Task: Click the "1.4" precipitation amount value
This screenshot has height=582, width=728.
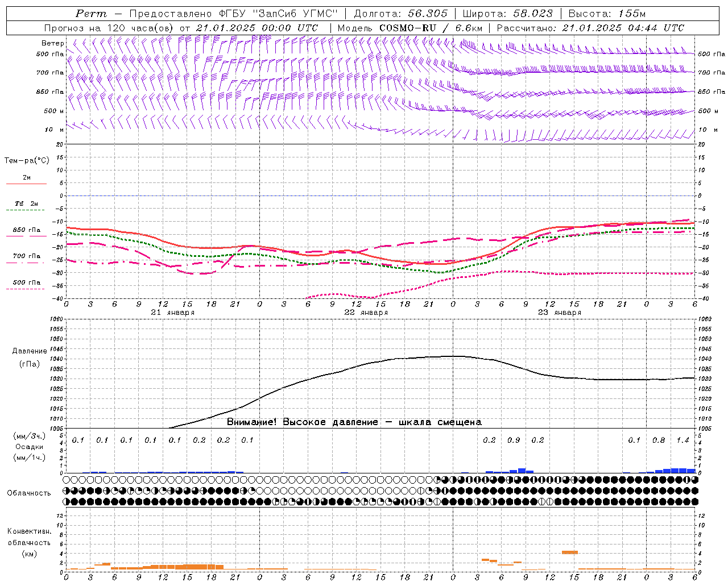Action: [682, 440]
